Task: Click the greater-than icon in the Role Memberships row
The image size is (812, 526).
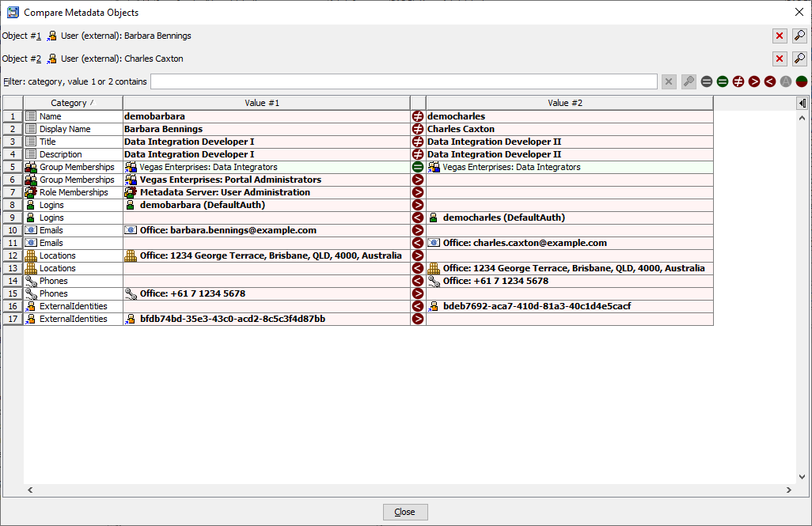Action: coord(418,192)
